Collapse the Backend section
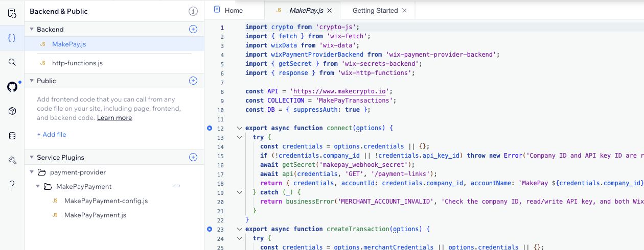Viewport: 644px width, 250px height. pyautogui.click(x=32, y=30)
